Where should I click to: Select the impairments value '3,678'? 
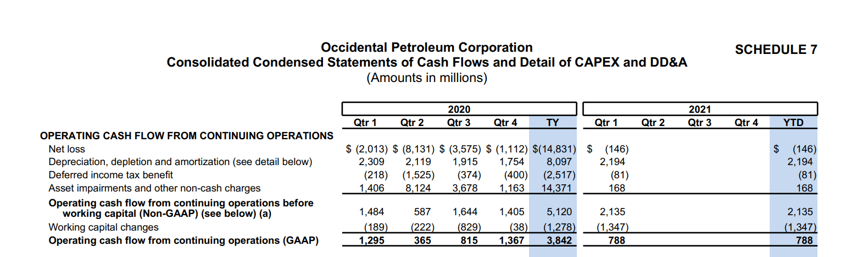(x=465, y=188)
